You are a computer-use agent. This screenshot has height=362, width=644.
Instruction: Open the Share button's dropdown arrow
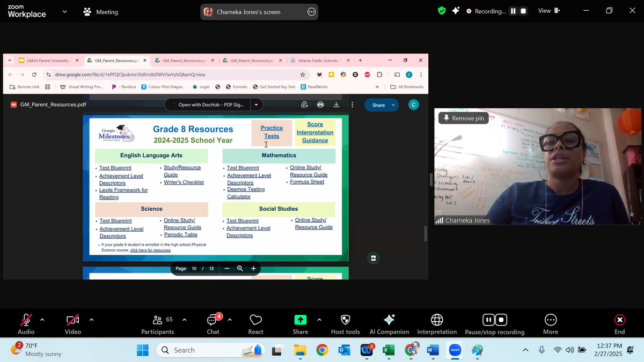click(392, 105)
